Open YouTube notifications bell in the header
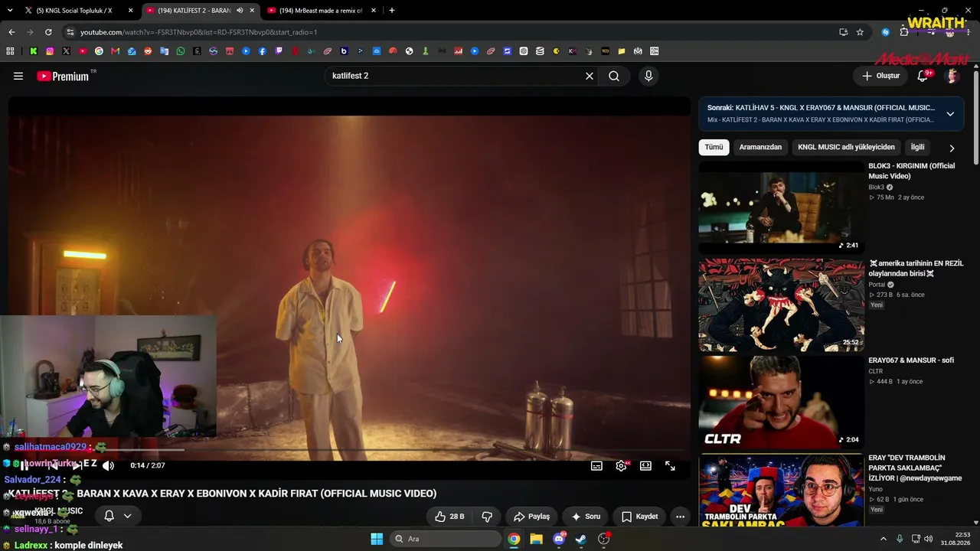The width and height of the screenshot is (980, 551). (x=923, y=76)
